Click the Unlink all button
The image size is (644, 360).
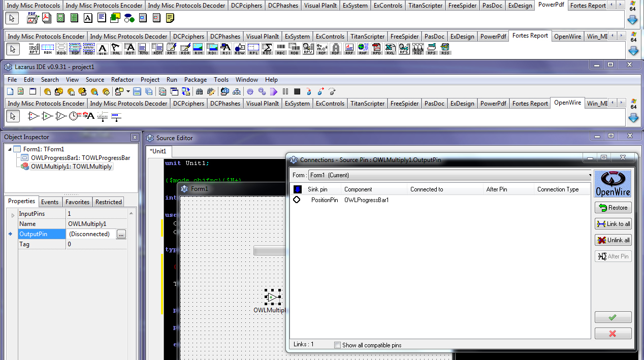click(613, 240)
